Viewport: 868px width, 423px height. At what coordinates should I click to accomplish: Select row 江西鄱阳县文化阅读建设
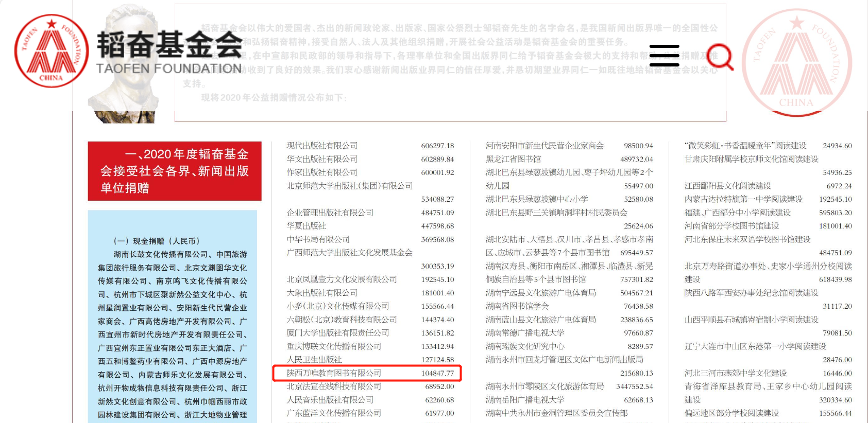coord(768,186)
